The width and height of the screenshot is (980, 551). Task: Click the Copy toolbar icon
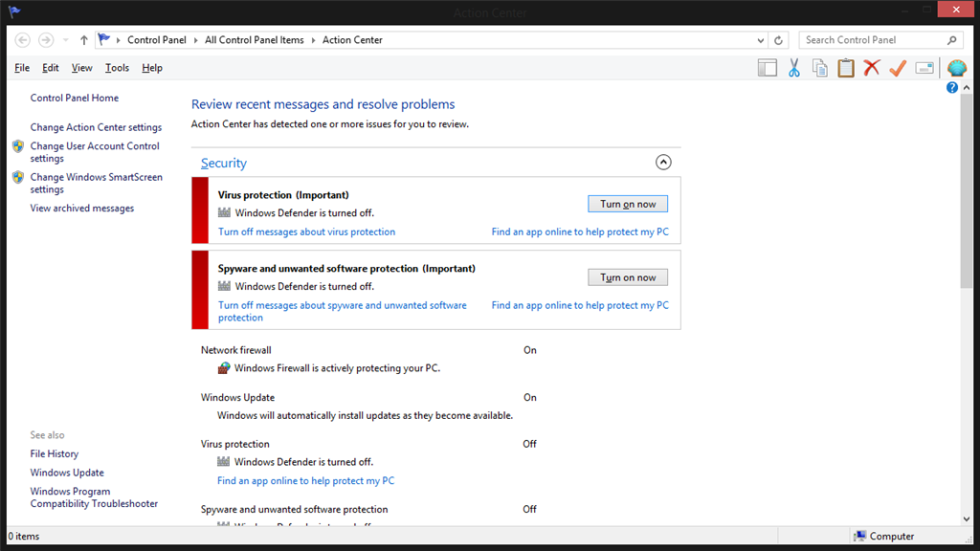(820, 68)
